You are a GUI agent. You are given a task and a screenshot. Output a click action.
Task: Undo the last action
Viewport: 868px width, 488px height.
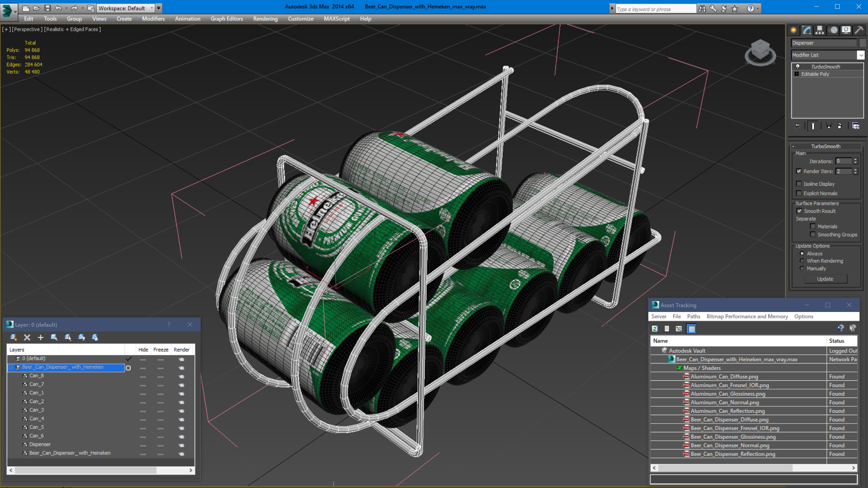click(58, 8)
